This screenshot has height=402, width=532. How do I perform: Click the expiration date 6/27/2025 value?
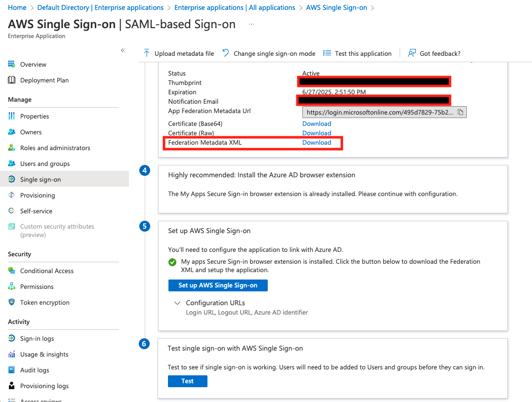point(334,92)
